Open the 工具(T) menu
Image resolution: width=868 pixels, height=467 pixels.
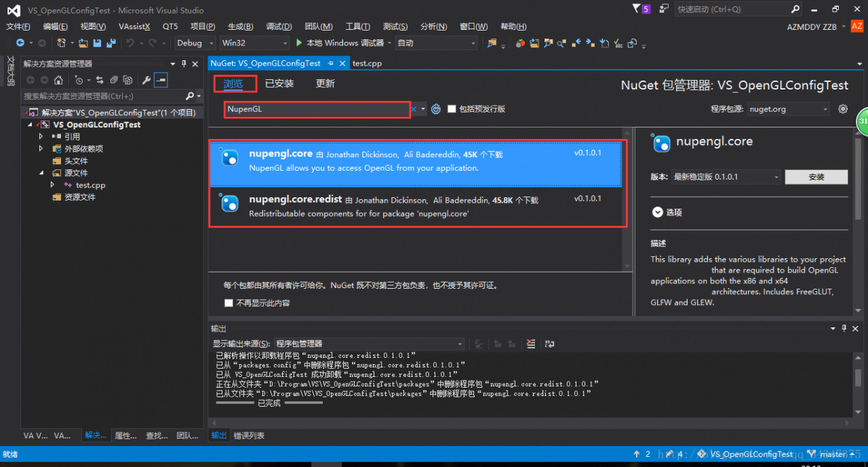tap(357, 26)
